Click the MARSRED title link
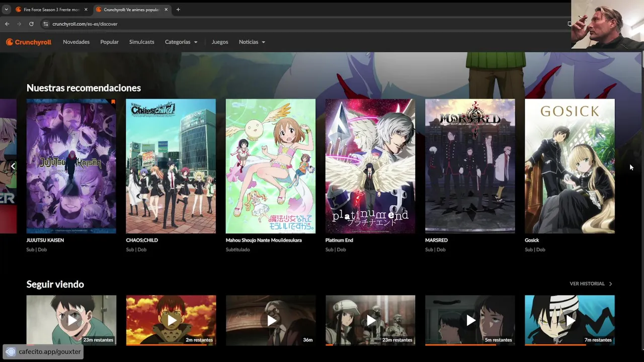This screenshot has width=644, height=362. tap(436, 240)
